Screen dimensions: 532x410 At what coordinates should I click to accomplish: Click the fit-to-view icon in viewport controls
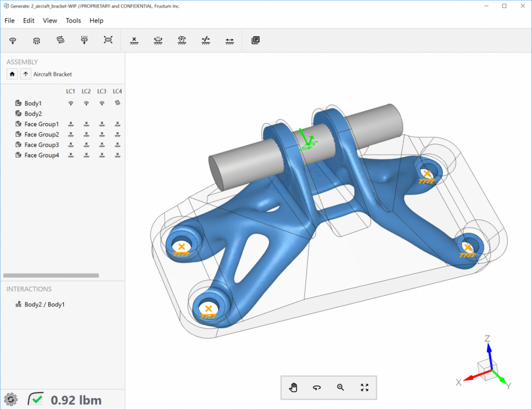point(364,387)
